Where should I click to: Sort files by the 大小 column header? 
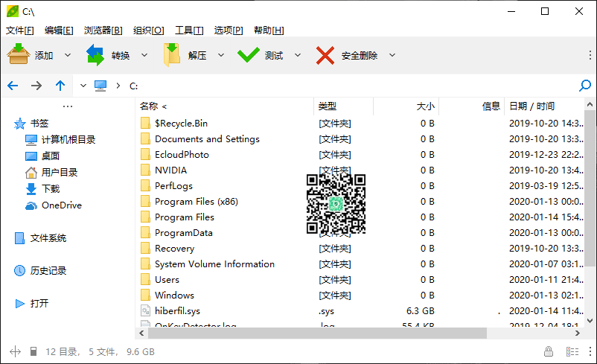(x=426, y=106)
